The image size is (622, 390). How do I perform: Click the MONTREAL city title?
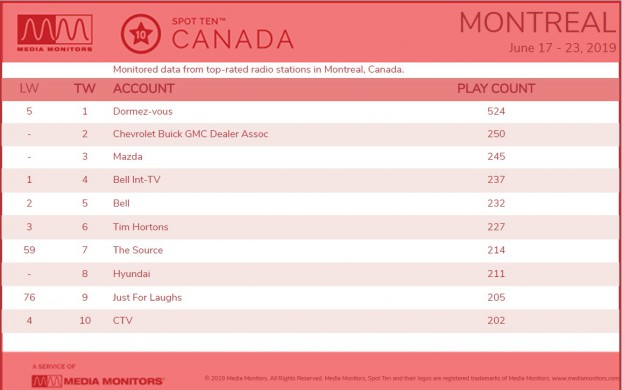(x=538, y=23)
